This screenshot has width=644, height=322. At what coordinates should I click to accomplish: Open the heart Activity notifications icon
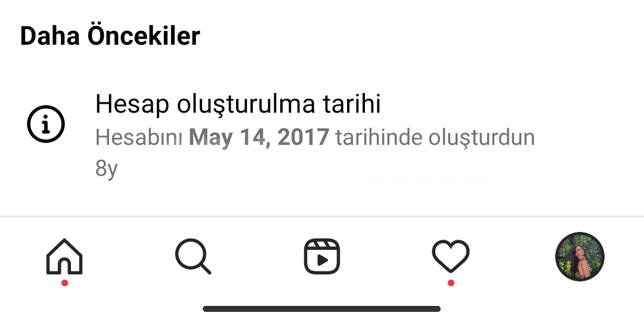(x=451, y=256)
